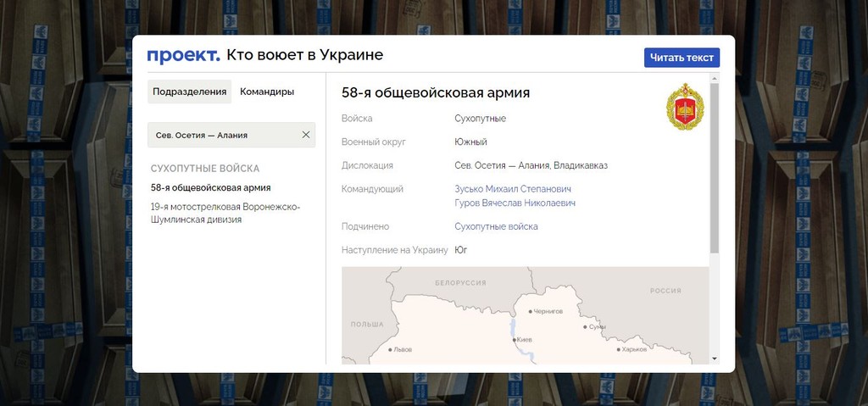Click the Командующий label
Image resolution: width=868 pixels, height=406 pixels.
(x=372, y=189)
